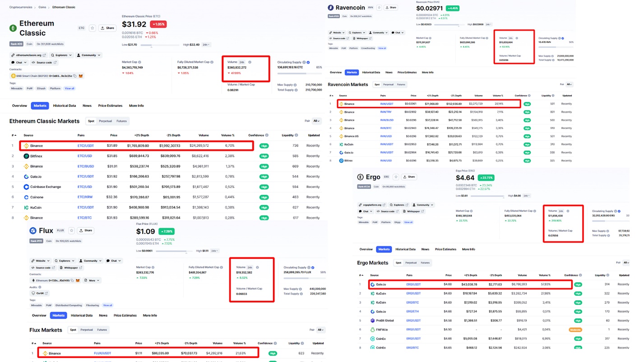Share the Ethereum Classic page
This screenshot has width=644, height=362.
point(107,28)
